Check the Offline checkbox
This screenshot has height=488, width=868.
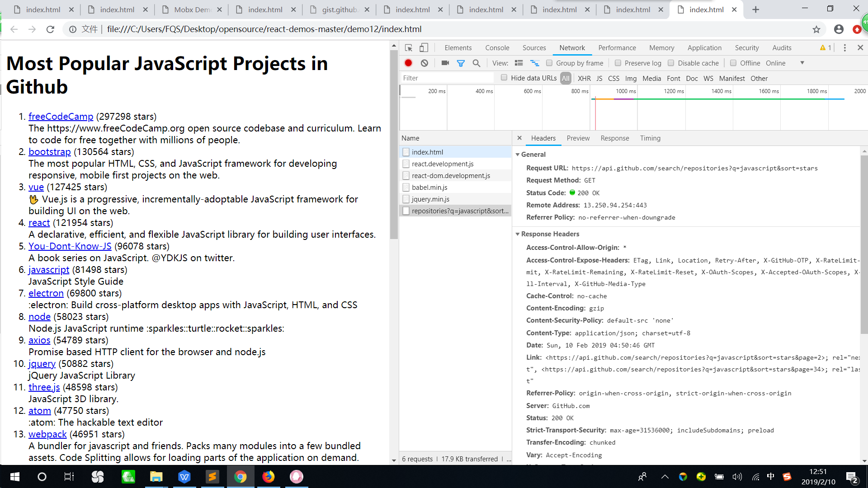pos(733,63)
